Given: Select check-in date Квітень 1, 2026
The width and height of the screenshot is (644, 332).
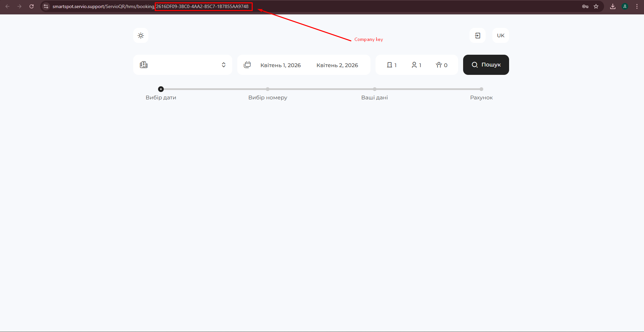Looking at the screenshot, I should tap(280, 65).
